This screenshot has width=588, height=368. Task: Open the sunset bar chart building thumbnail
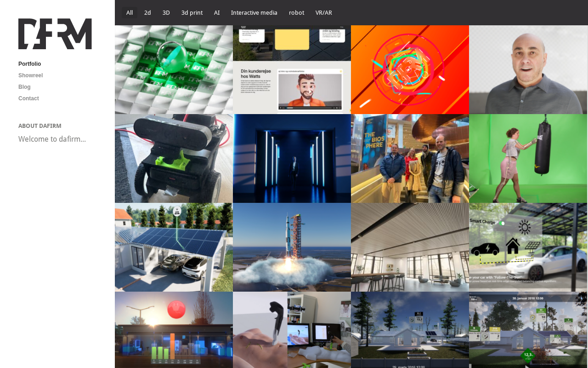pos(174,330)
